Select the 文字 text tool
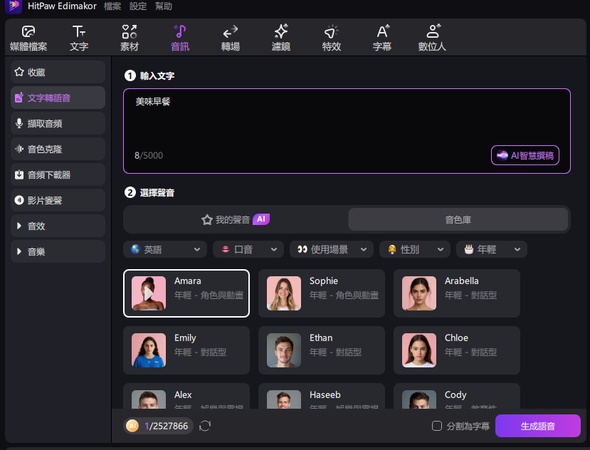 79,38
